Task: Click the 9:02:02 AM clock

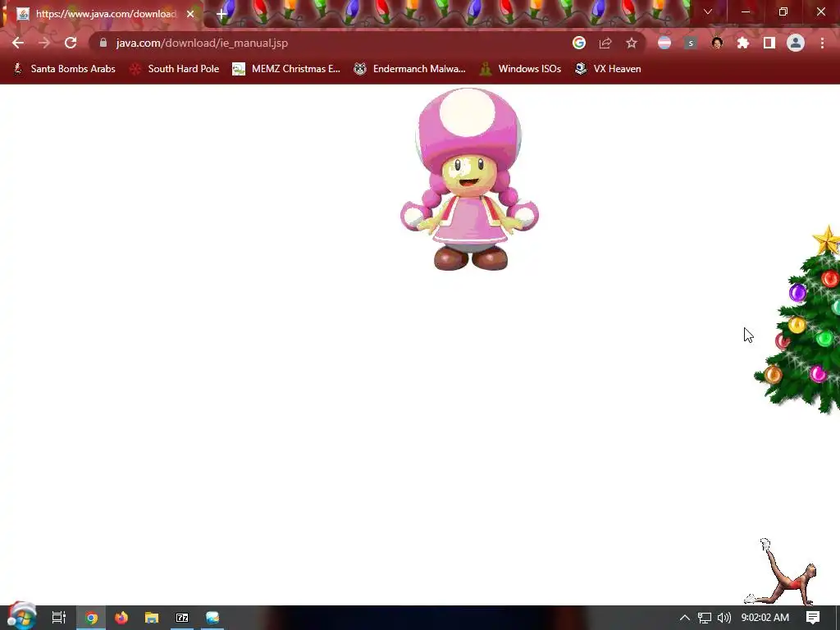Action: (765, 618)
